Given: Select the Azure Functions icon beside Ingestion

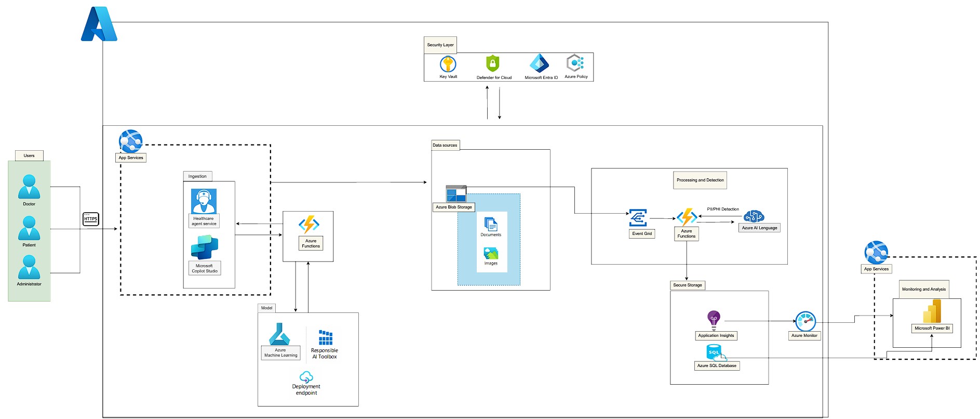Looking at the screenshot, I should (309, 225).
